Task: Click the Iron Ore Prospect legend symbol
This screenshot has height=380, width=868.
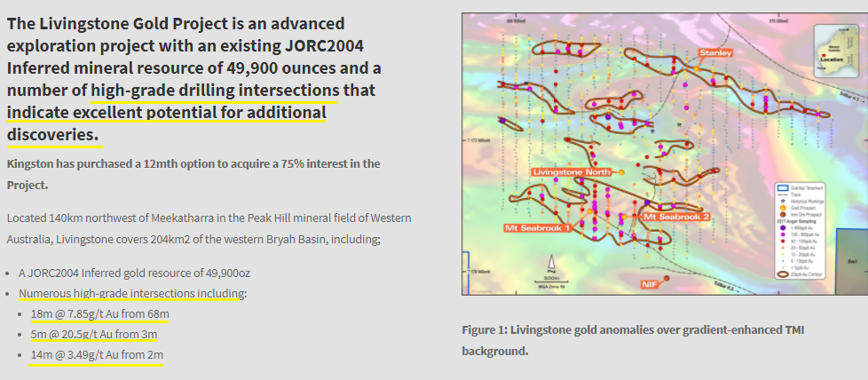Action: (783, 214)
